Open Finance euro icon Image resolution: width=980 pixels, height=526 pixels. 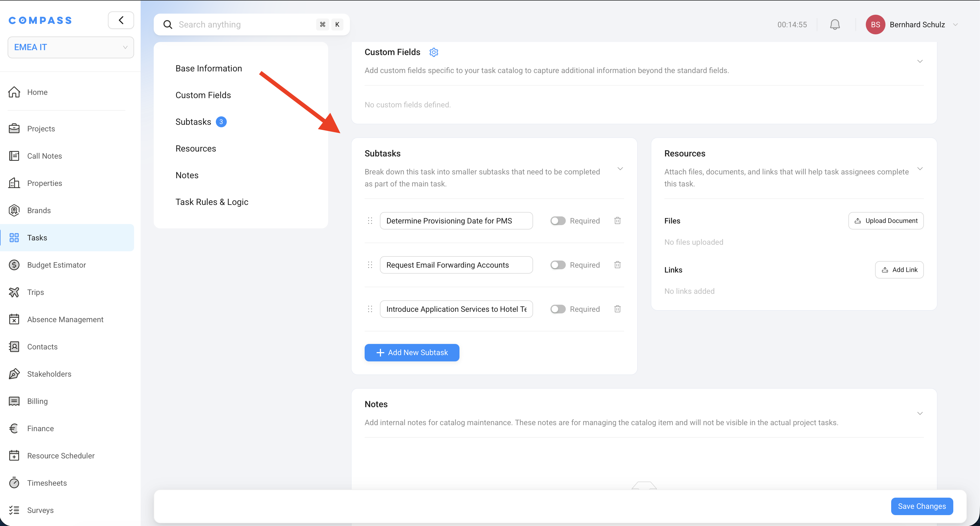(x=14, y=428)
